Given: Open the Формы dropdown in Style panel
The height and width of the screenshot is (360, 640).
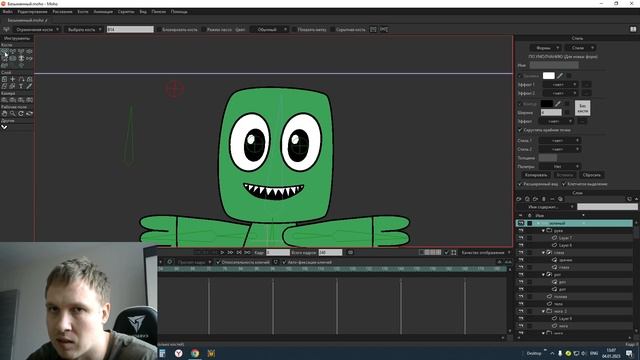Looking at the screenshot, I should [545, 48].
